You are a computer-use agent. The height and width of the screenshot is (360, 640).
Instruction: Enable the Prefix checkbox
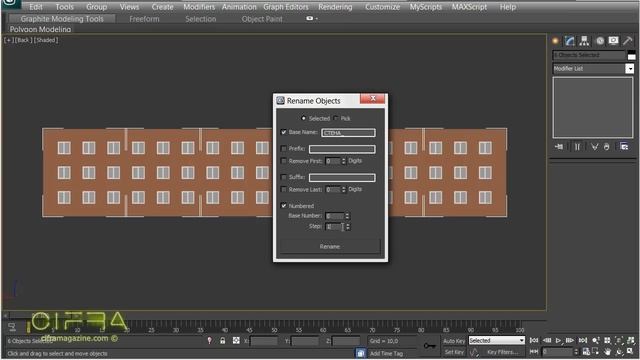(284, 149)
